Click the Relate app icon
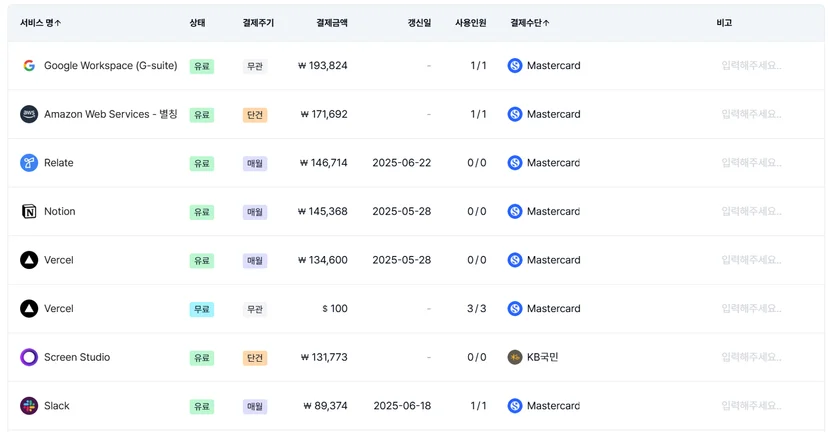This screenshot has width=828, height=435. [x=29, y=163]
